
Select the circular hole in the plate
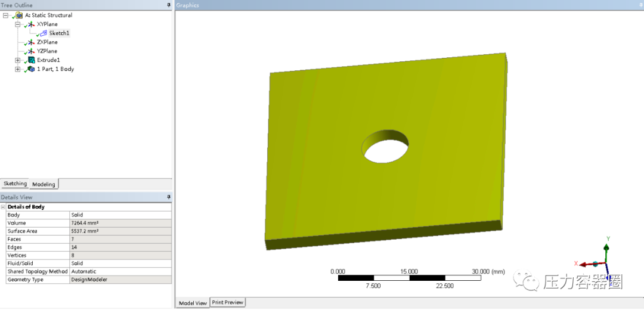[x=385, y=147]
